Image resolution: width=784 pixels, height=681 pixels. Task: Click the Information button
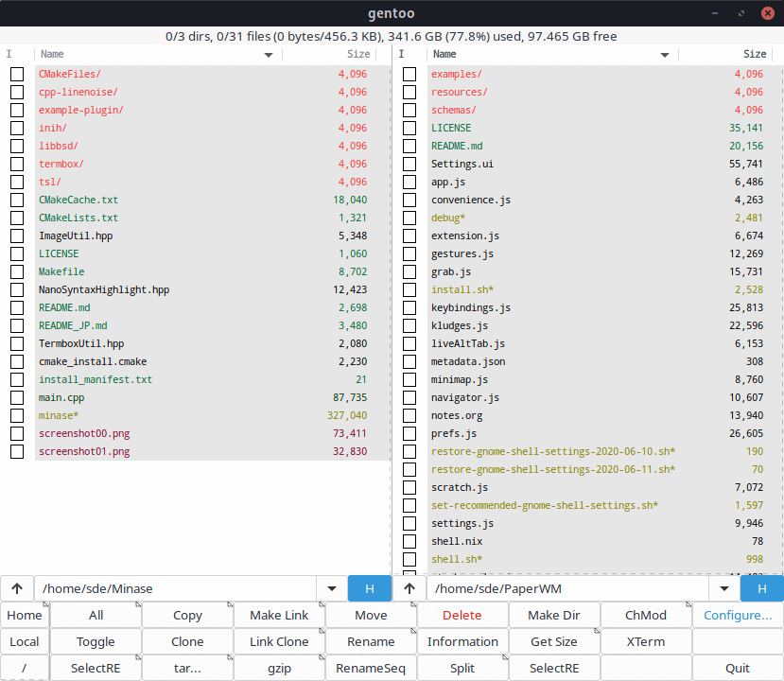pos(462,641)
